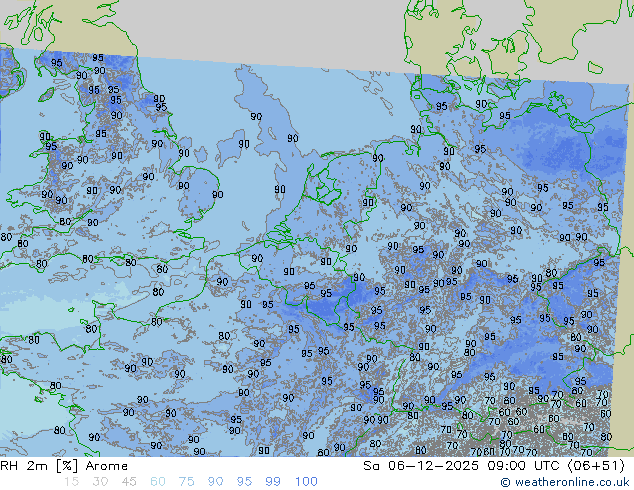634x490 pixels.
Task: Select the 60 value in the bottom legend
Action: (158, 482)
